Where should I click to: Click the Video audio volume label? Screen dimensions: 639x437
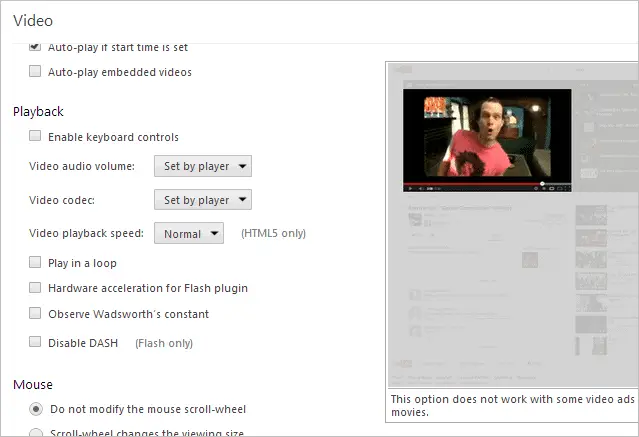click(82, 166)
